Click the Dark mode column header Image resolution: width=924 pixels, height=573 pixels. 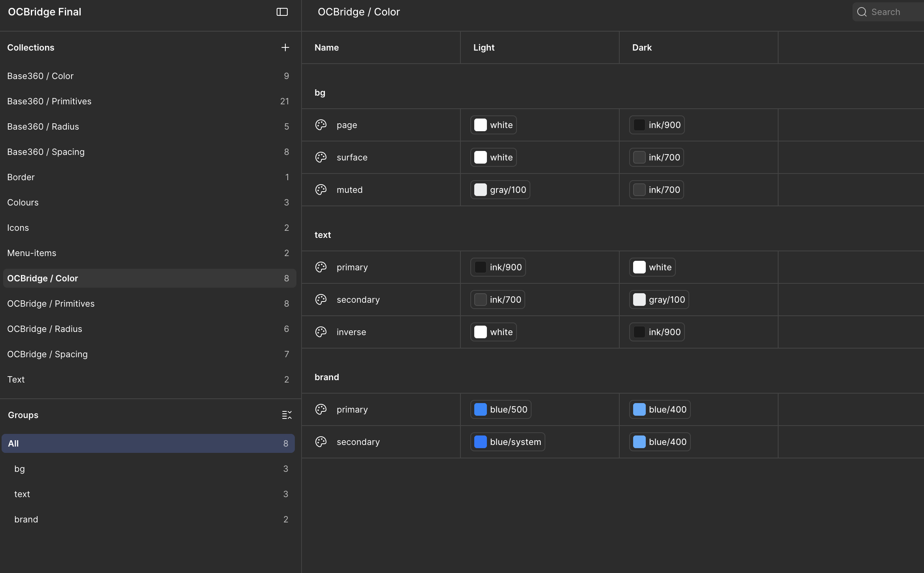tap(698, 47)
